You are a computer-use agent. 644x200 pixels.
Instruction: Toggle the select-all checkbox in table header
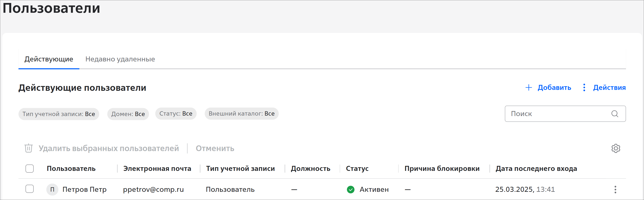(x=30, y=169)
